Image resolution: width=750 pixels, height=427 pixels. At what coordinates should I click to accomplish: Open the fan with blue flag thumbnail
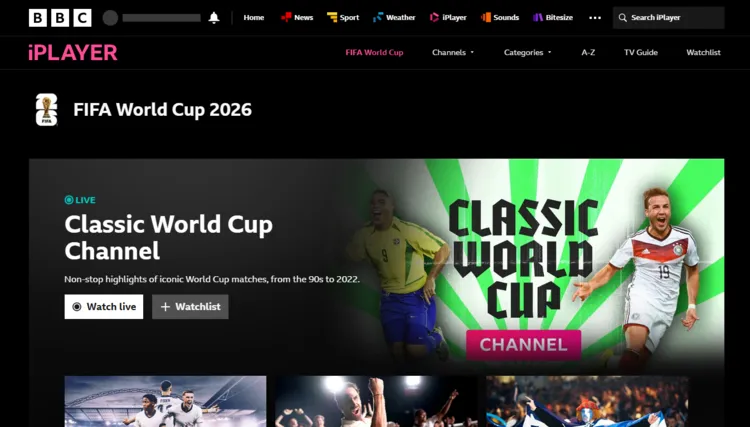click(x=587, y=401)
